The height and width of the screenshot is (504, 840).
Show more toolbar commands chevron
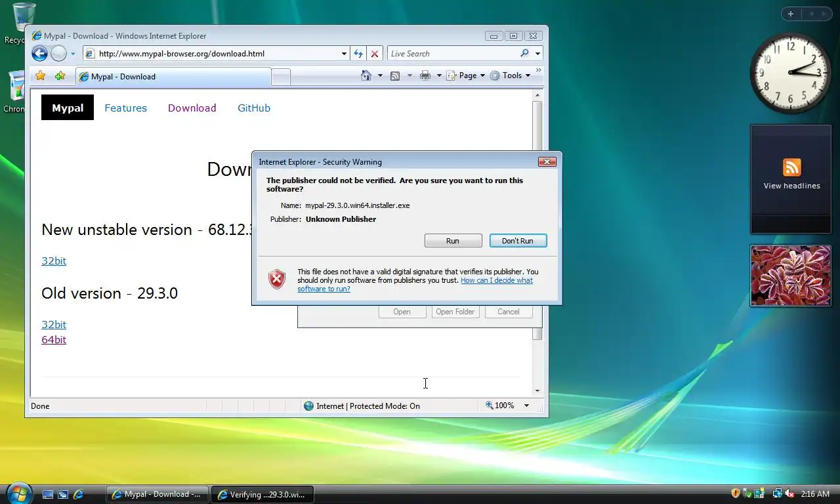(539, 70)
